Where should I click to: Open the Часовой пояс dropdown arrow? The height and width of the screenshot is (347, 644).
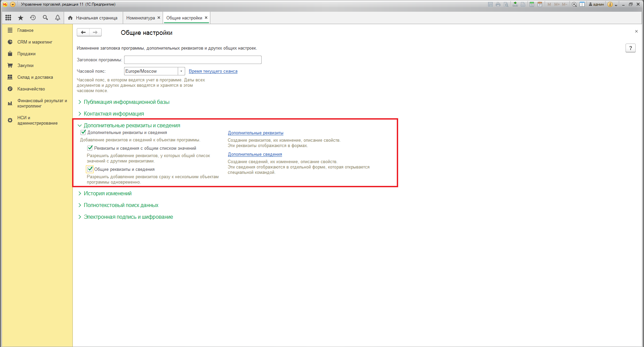pos(181,71)
